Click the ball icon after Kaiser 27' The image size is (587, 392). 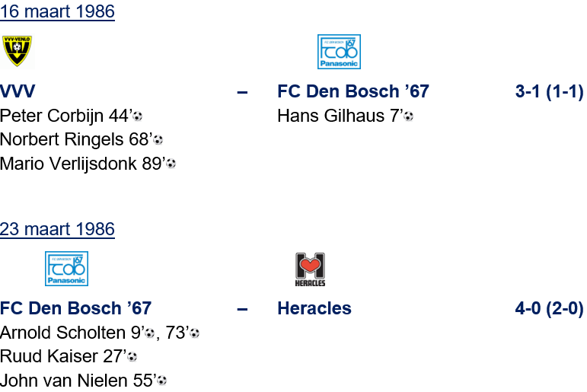pos(132,357)
